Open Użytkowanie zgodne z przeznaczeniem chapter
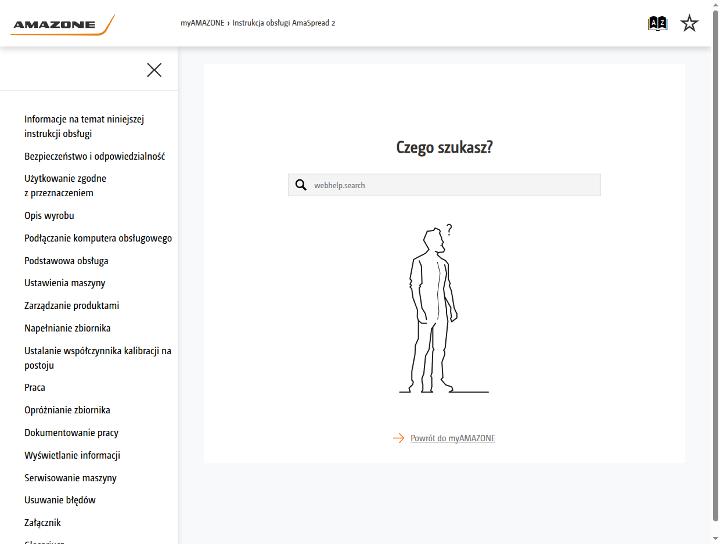720x544 pixels. (x=65, y=185)
